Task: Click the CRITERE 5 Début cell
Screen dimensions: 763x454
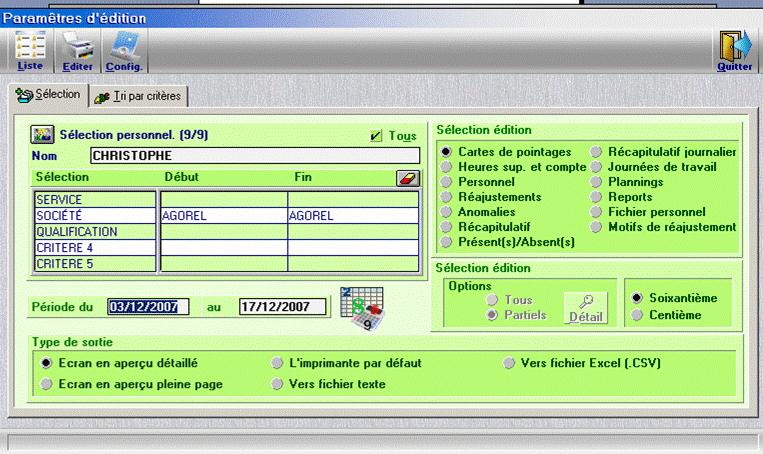Action: click(x=224, y=264)
